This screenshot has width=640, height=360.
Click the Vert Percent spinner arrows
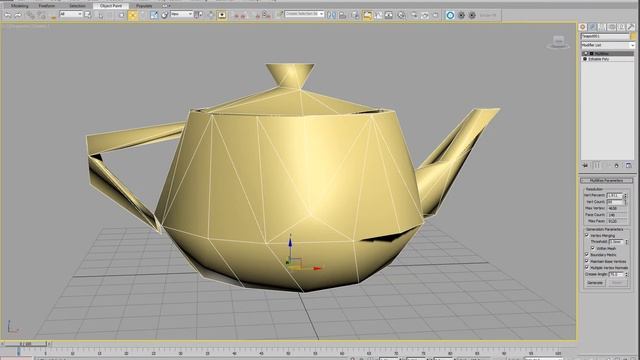[x=626, y=196]
